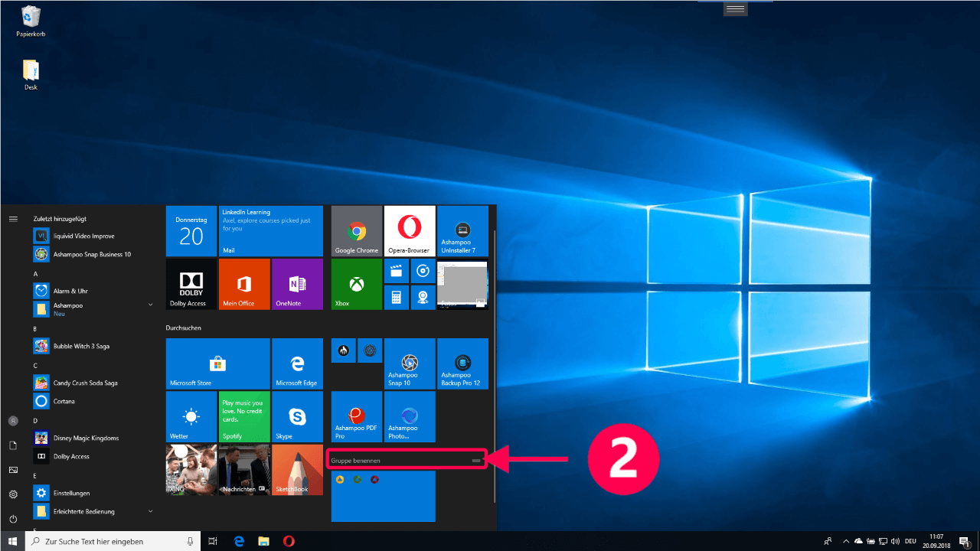This screenshot has width=980, height=551.
Task: Open the Ashampoo Photo tile
Action: (x=410, y=416)
